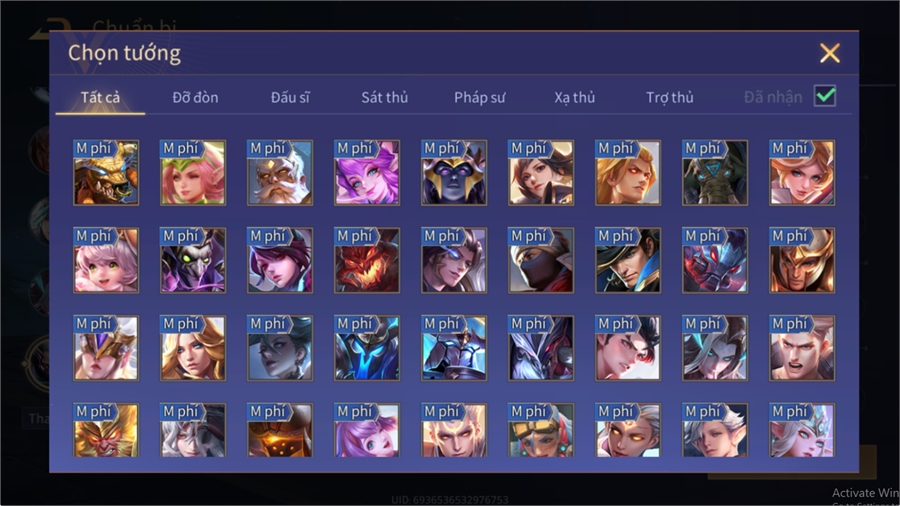Select the masked ninja hero portrait

pos(541,260)
